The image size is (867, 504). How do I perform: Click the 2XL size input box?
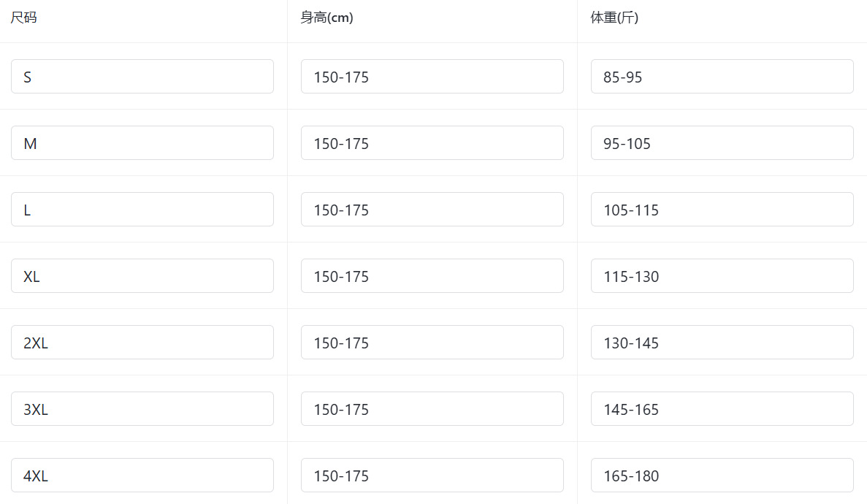point(142,343)
